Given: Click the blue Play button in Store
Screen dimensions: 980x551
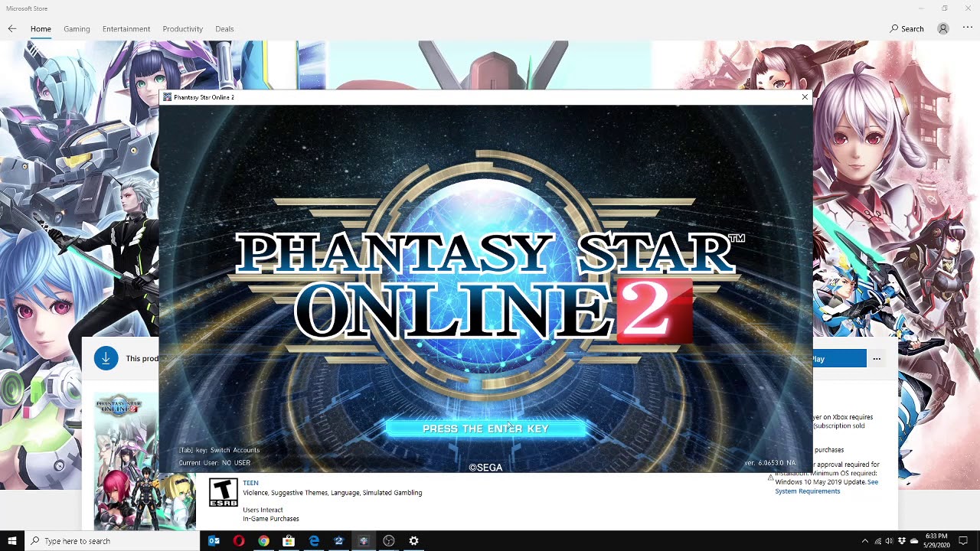Looking at the screenshot, I should (x=839, y=358).
